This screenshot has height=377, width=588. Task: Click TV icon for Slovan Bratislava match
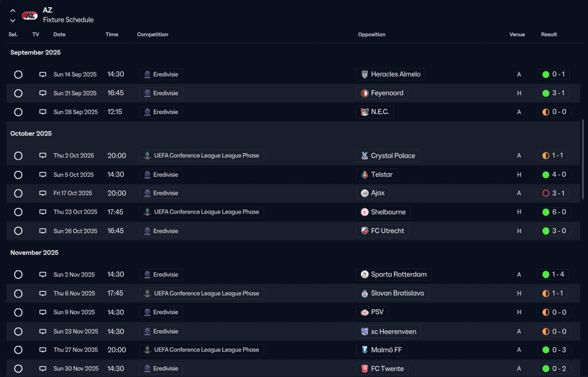click(43, 293)
